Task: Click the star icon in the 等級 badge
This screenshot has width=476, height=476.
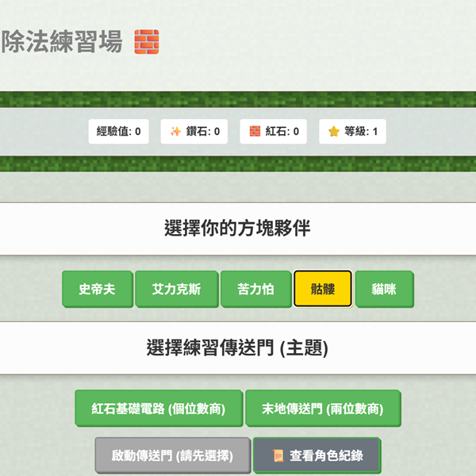Action: pos(334,132)
